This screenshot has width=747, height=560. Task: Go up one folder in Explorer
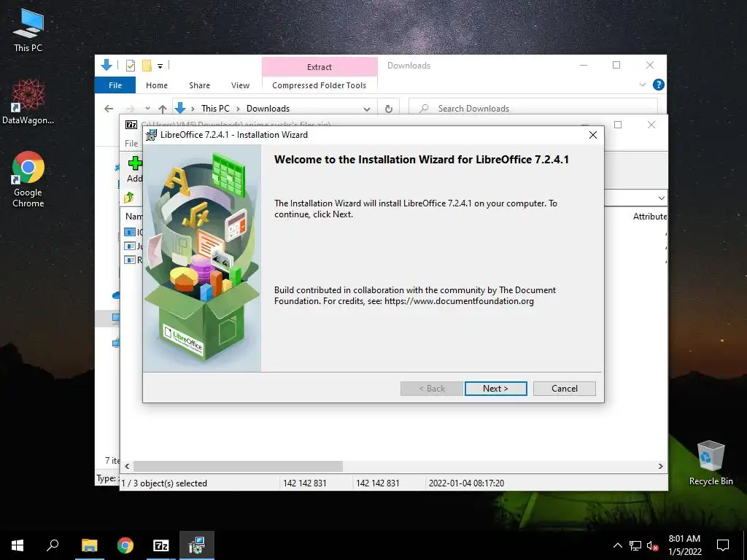point(163,109)
